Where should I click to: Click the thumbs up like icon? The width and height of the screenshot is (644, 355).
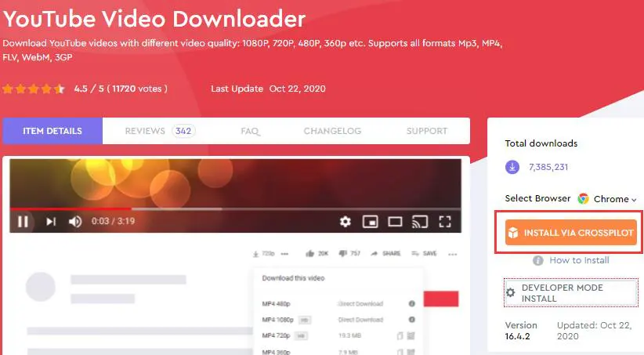(x=310, y=253)
